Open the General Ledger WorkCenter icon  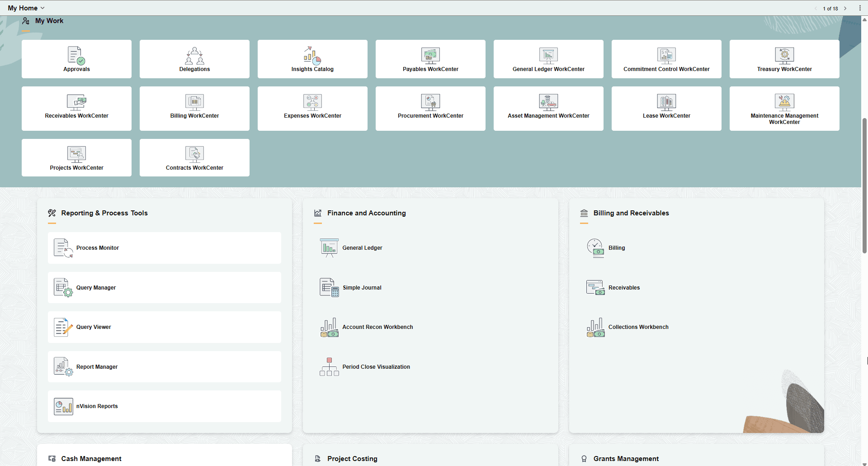(x=548, y=55)
